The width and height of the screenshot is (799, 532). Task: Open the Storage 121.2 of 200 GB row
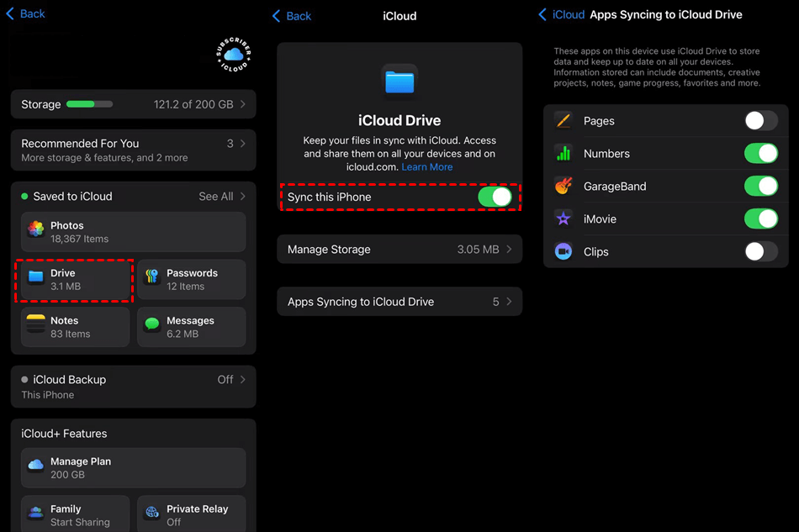click(134, 104)
